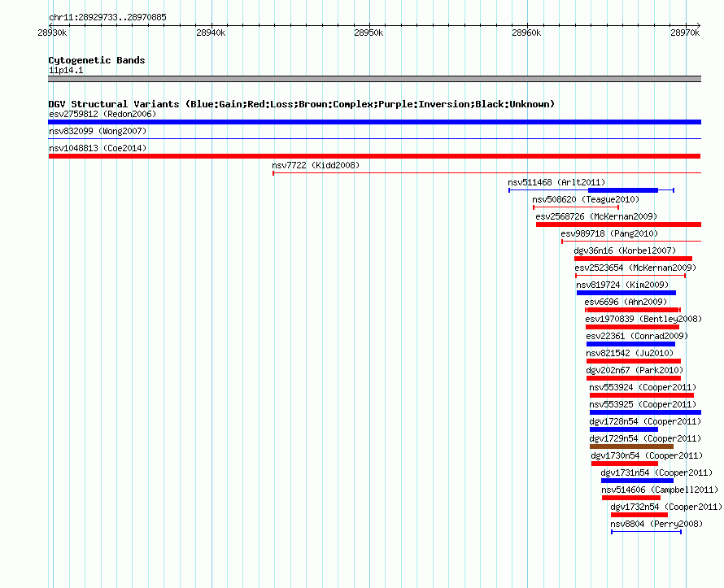Open the nsv553925 (Cooper2011) label
The width and height of the screenshot is (724, 588).
coord(643,404)
